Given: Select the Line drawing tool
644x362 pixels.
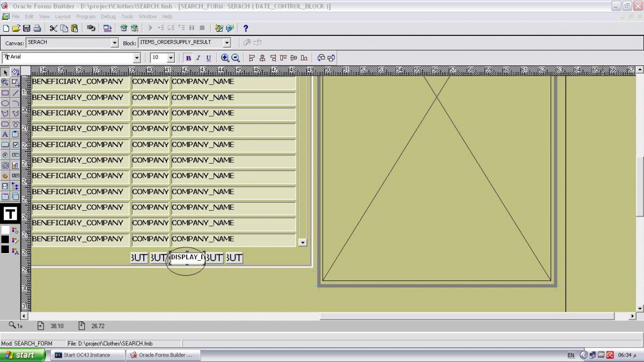Looking at the screenshot, I should pyautogui.click(x=16, y=93).
